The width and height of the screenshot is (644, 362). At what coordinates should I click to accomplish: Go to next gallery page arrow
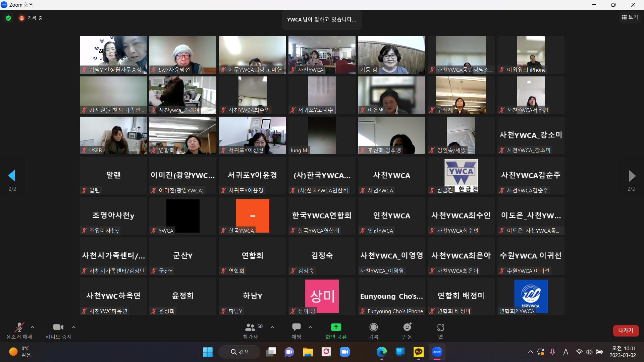632,176
